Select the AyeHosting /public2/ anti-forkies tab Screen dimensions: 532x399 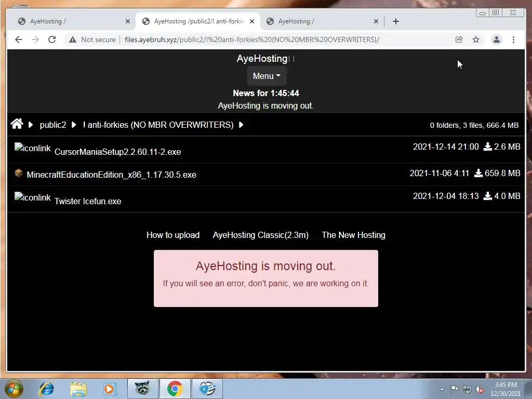(x=198, y=21)
